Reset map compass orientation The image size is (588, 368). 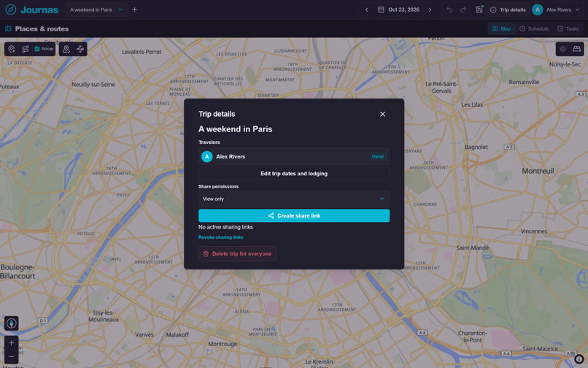tap(11, 323)
